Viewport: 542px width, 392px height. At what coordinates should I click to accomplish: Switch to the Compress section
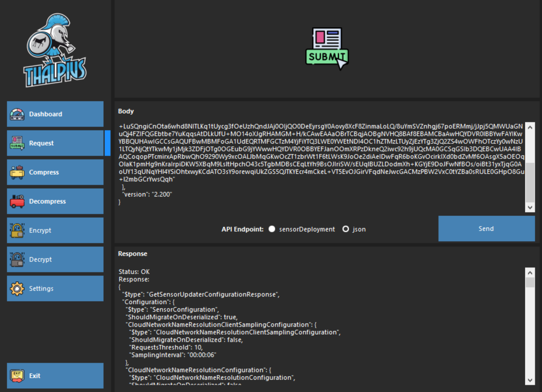coord(55,172)
